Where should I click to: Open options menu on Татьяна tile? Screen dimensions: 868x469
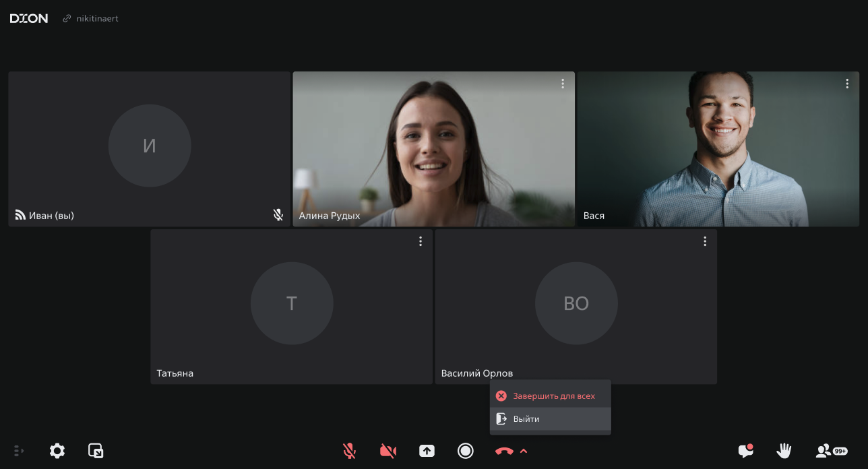point(421,241)
